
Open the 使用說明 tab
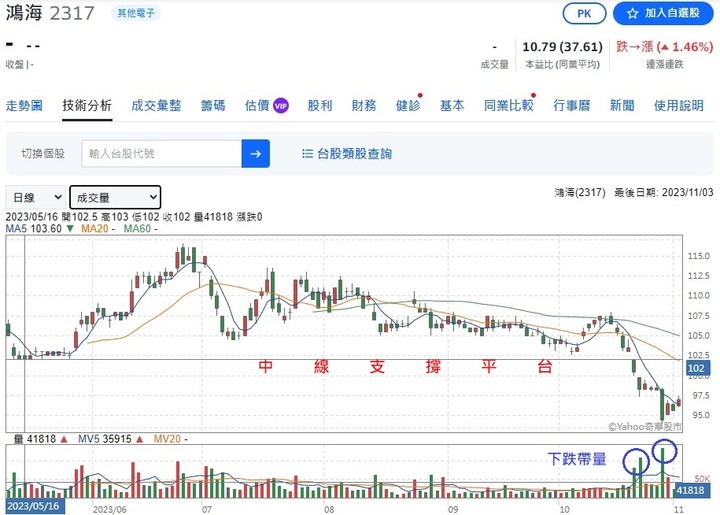click(679, 105)
